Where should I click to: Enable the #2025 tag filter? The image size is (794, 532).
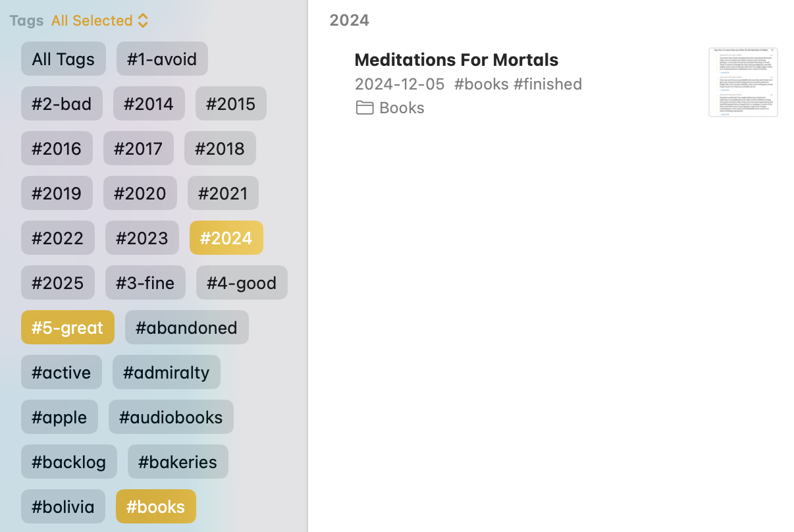coord(57,282)
